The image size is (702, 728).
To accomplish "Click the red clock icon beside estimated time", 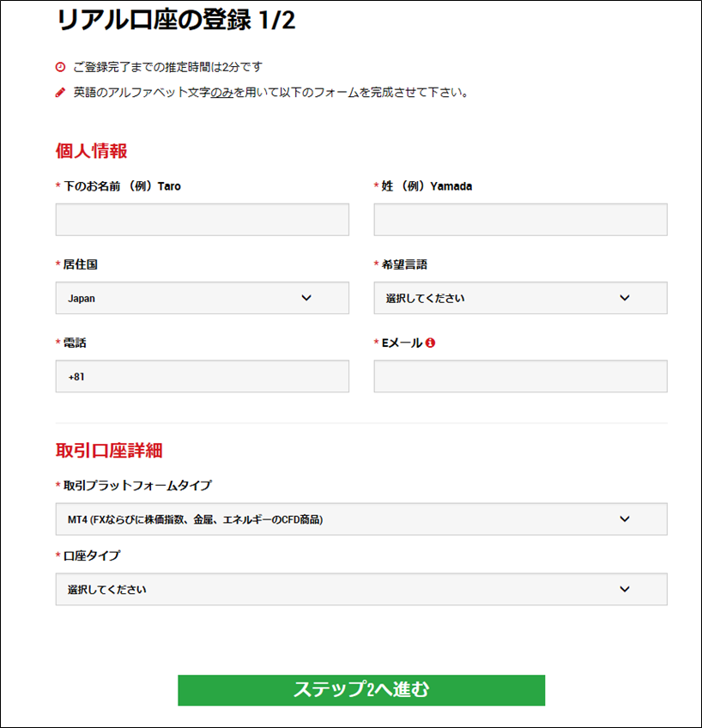I will click(x=60, y=67).
